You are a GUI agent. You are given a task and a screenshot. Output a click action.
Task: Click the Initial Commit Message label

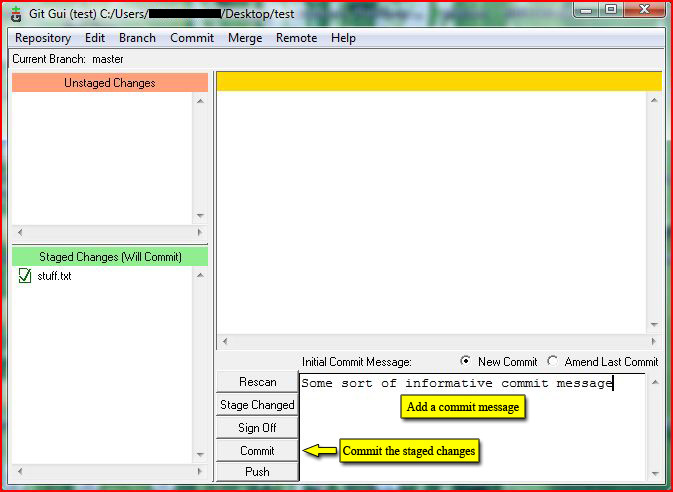coord(357,362)
